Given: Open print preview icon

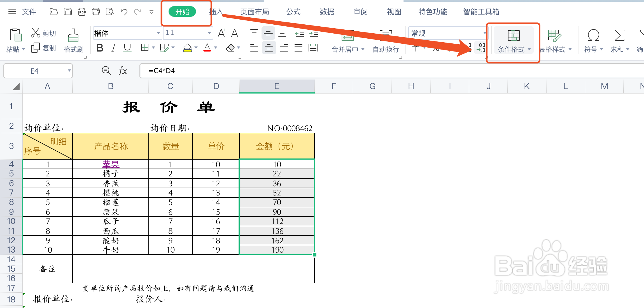Looking at the screenshot, I should pyautogui.click(x=110, y=12).
